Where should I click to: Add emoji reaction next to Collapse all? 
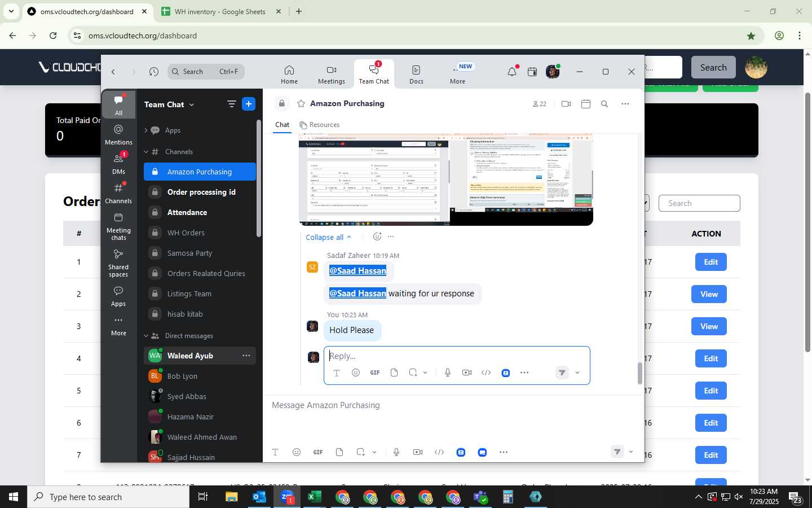pyautogui.click(x=377, y=237)
